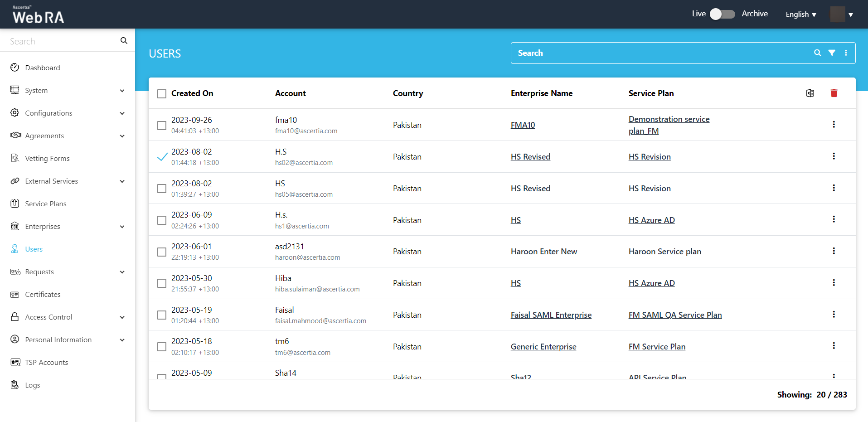Check the hs1@ascertia.com row checkbox
868x422 pixels.
tap(162, 220)
